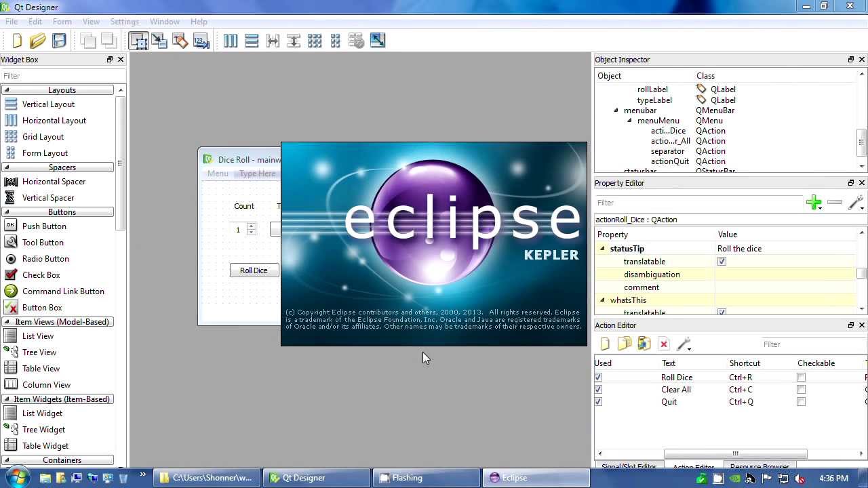Select the Edit Widgets mode icon

coord(138,41)
